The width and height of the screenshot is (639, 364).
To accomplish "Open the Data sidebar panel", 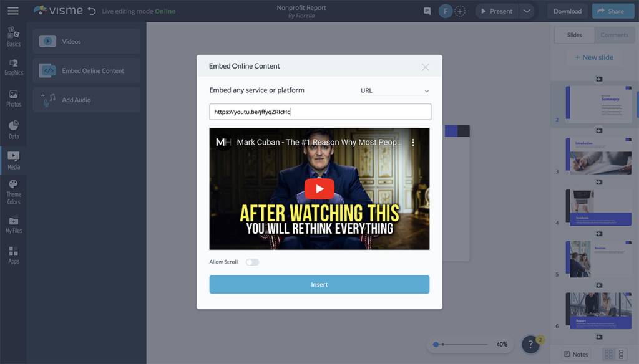I will [x=13, y=130].
